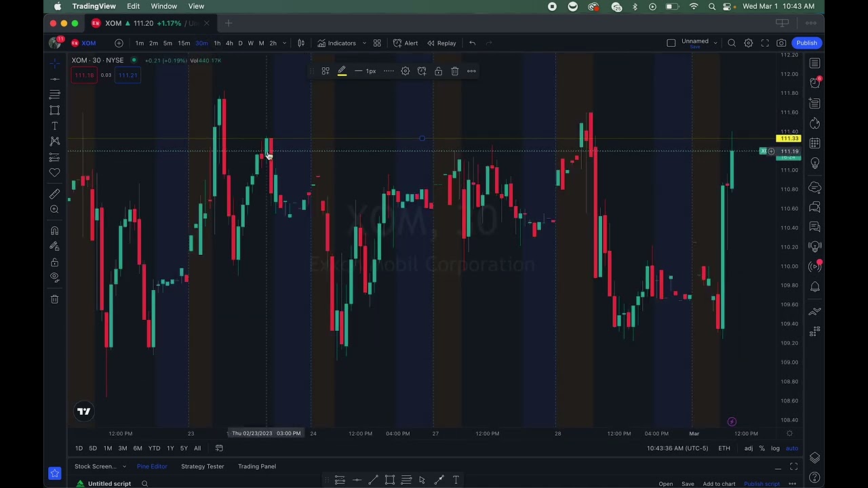Viewport: 868px width, 488px height.
Task: Toggle magnet mode in the drawing sidebar
Action: [55, 231]
